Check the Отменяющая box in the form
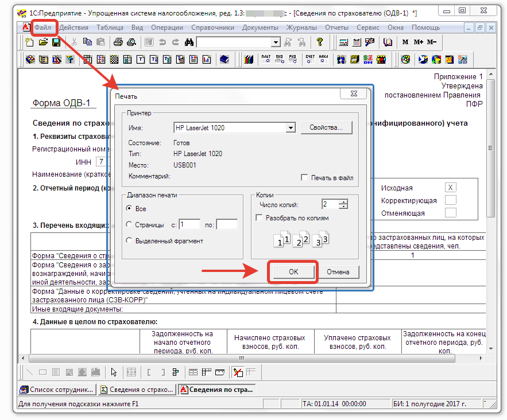The height and width of the screenshot is (420, 507). click(x=450, y=213)
